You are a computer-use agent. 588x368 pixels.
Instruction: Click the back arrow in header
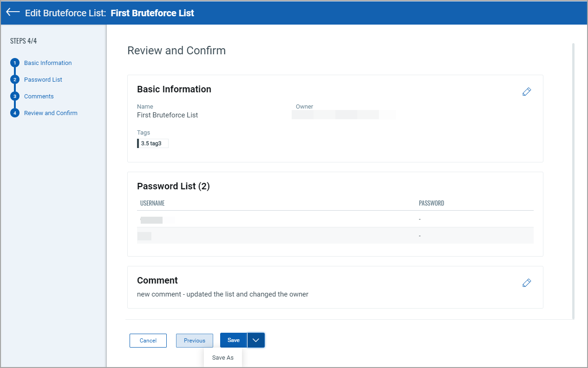click(x=13, y=13)
